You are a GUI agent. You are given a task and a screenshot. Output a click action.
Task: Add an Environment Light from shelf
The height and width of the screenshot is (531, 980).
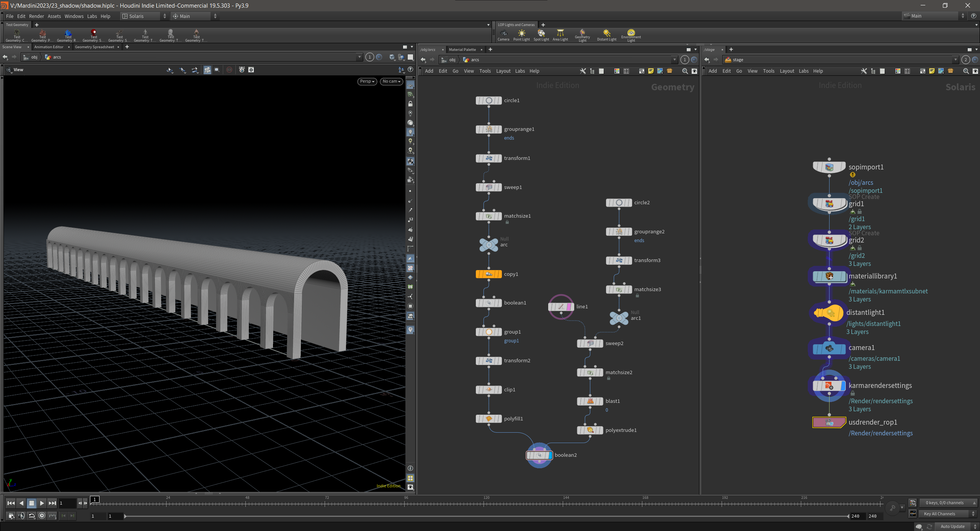click(x=631, y=35)
